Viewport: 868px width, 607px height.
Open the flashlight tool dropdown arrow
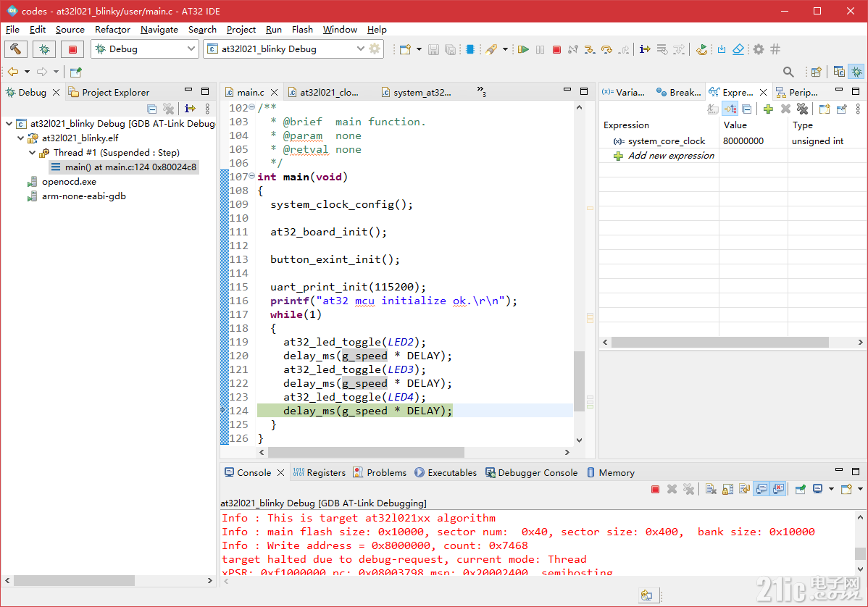coord(505,49)
